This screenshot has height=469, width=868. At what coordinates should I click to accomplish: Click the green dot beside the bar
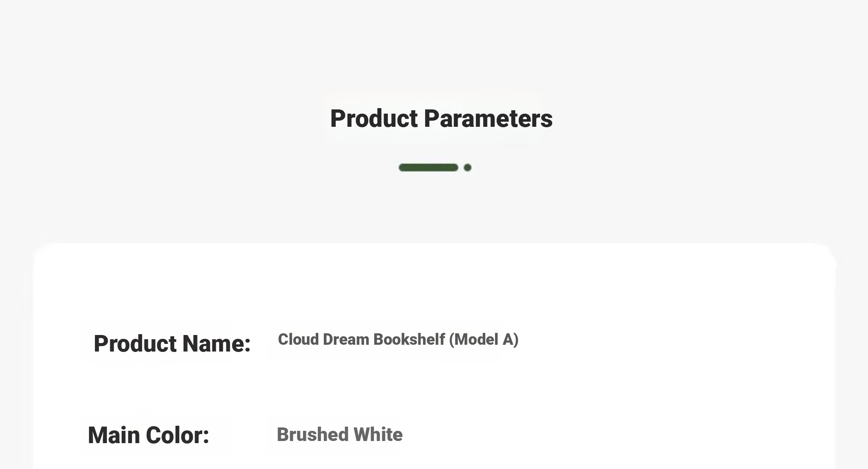(x=467, y=167)
